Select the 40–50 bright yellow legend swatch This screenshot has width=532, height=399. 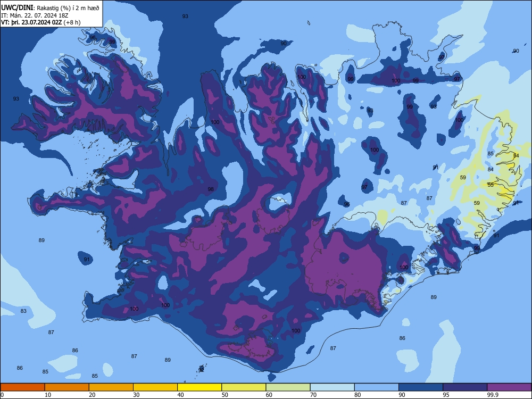[199, 387]
